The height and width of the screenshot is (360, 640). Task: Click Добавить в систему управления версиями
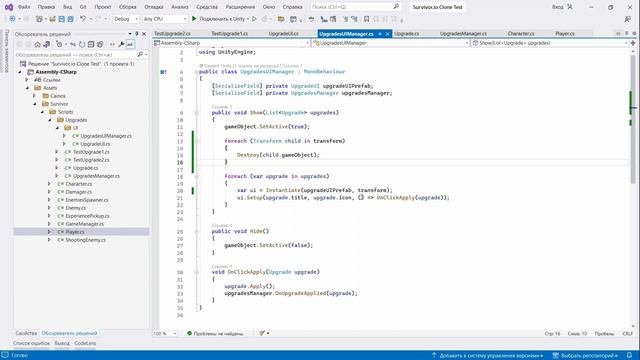487,356
